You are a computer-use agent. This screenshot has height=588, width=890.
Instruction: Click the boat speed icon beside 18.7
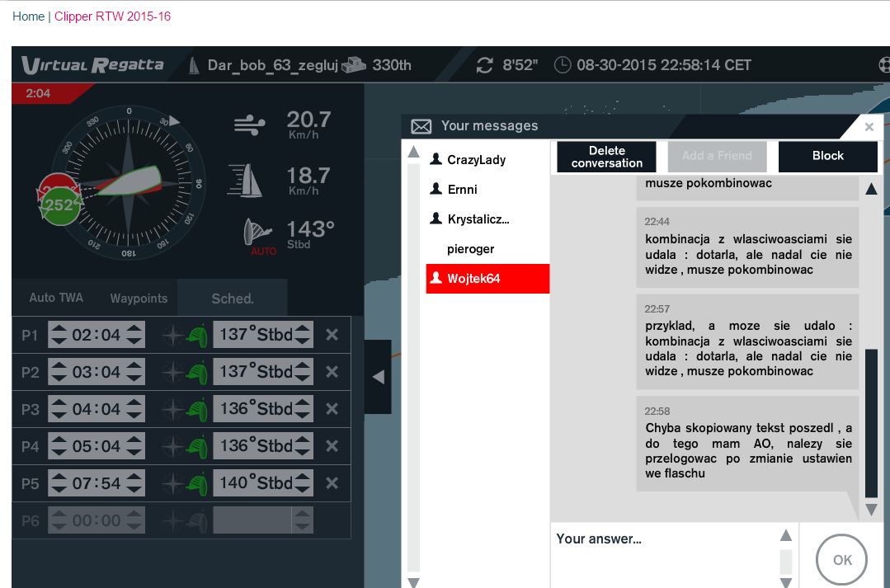point(245,181)
